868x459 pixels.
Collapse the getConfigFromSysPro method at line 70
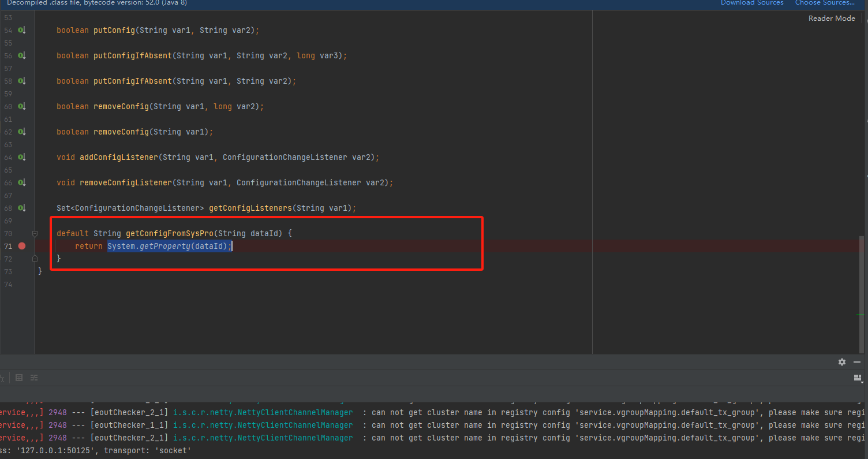[x=35, y=234]
